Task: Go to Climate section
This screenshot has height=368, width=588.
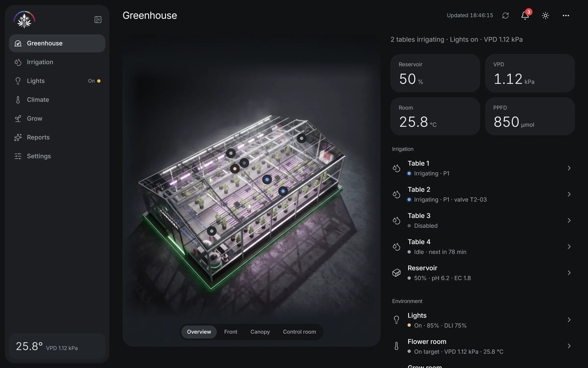Action: tap(57, 100)
